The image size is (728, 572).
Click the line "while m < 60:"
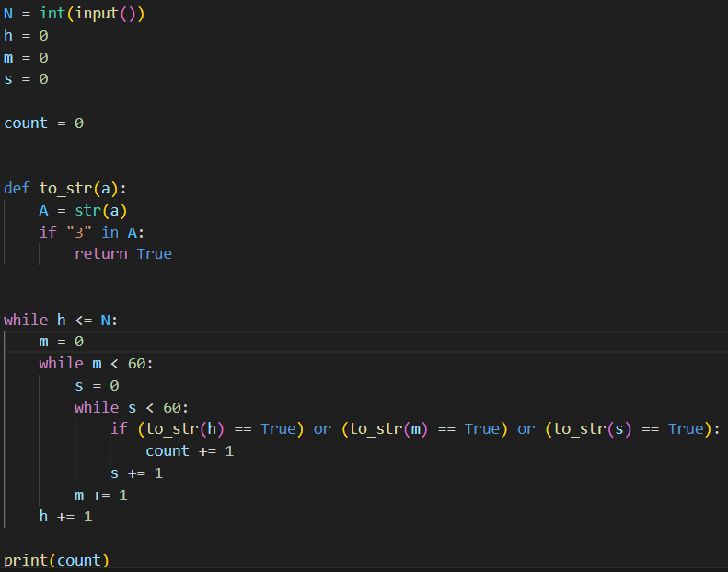96,363
